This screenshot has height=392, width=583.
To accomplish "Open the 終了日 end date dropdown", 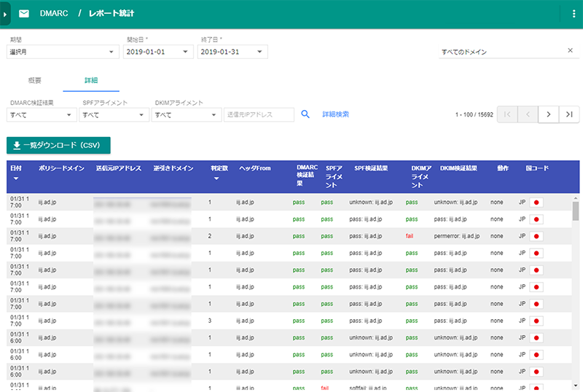I will [x=232, y=52].
